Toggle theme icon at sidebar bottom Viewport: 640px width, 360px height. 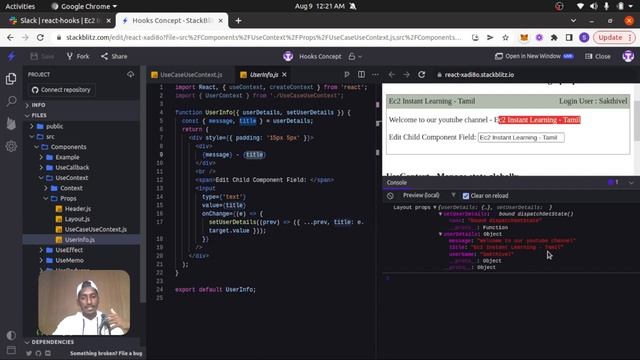(11, 335)
